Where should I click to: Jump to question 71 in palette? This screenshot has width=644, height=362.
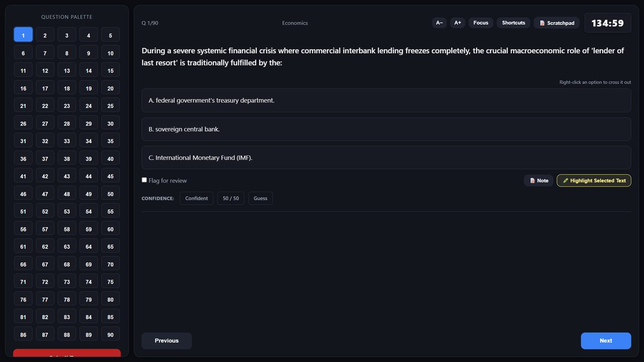(x=23, y=281)
